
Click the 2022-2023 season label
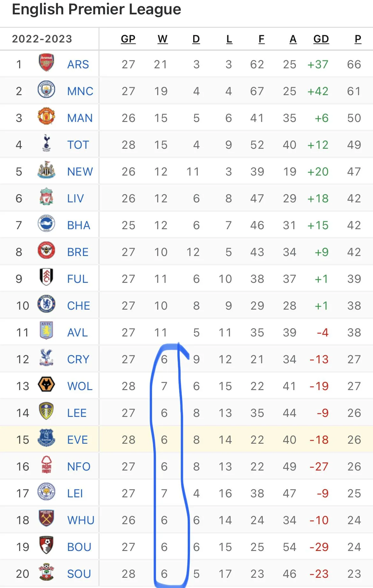pos(42,39)
